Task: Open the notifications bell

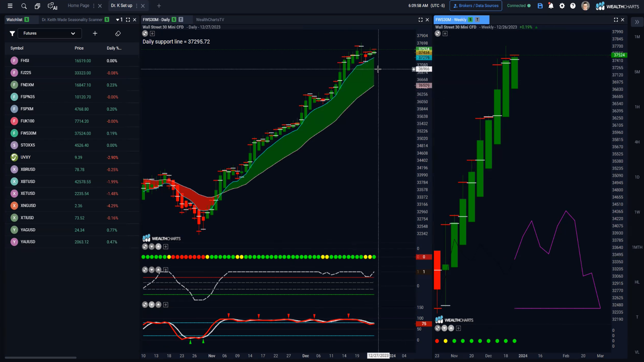Action: click(x=551, y=6)
